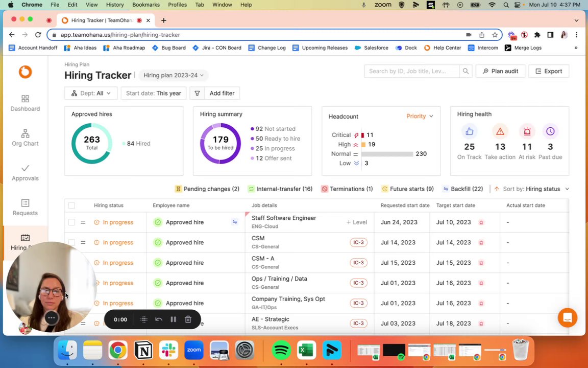Open the Bookmarks menu
This screenshot has height=368, width=588.
(146, 5)
